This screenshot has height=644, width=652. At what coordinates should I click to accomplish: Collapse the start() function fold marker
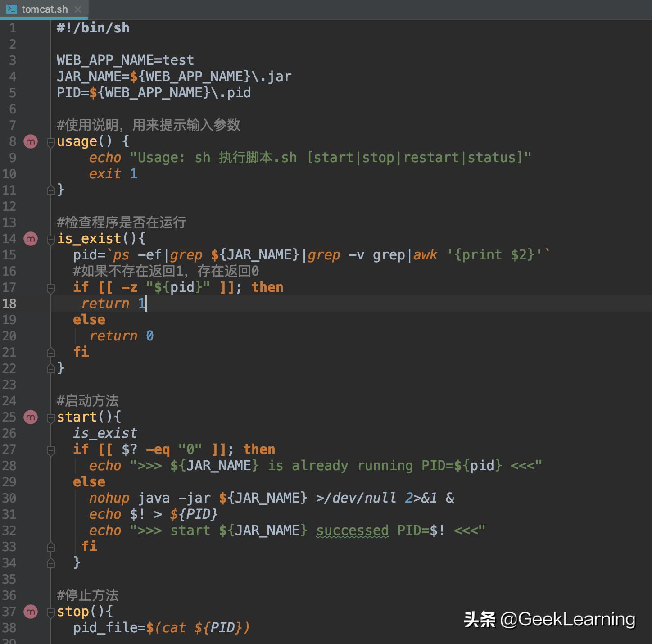click(51, 417)
